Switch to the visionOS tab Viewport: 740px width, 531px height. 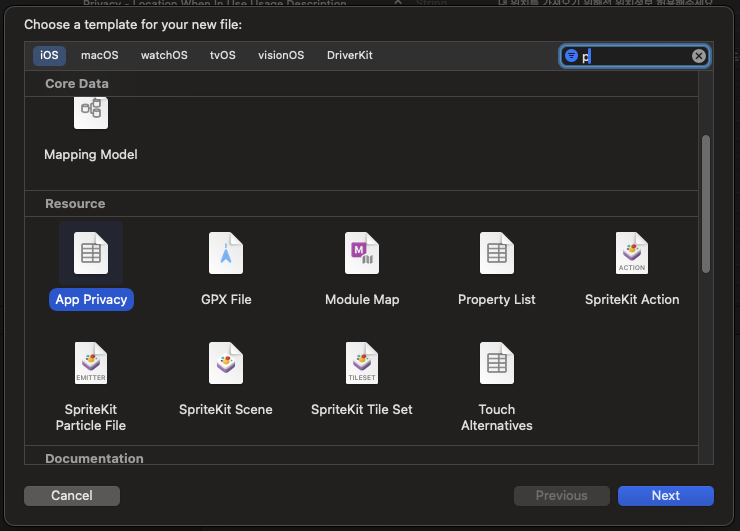point(281,55)
